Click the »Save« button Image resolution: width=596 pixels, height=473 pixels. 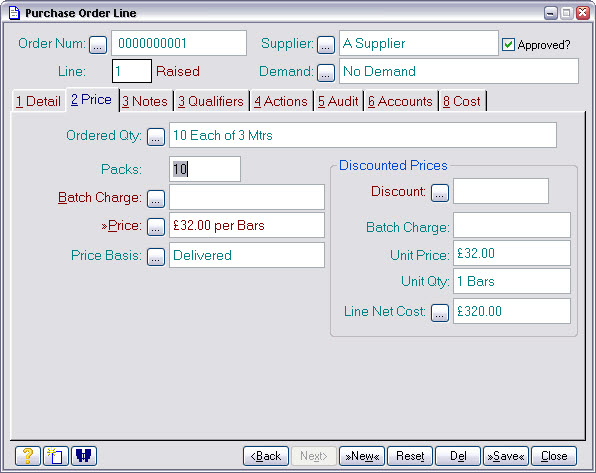506,456
